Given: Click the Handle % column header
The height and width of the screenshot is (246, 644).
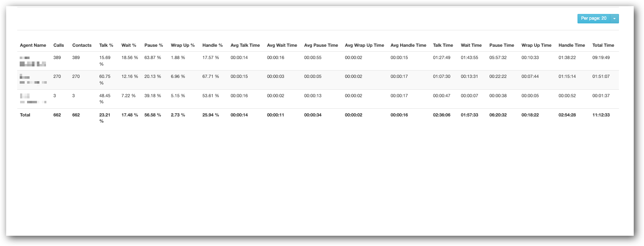Looking at the screenshot, I should 213,46.
